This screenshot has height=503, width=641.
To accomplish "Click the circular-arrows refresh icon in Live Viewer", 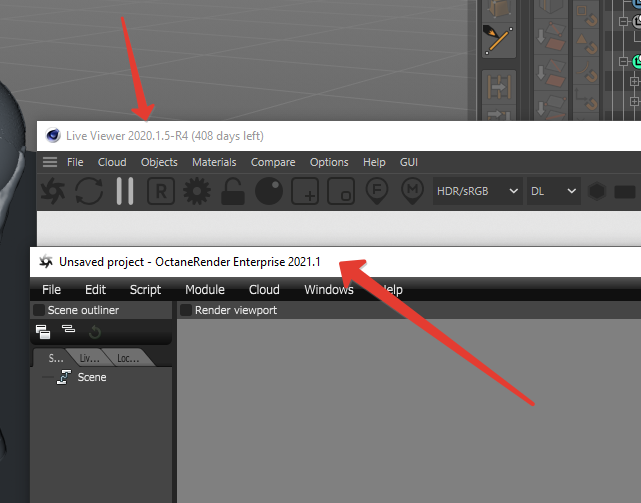I will click(89, 191).
